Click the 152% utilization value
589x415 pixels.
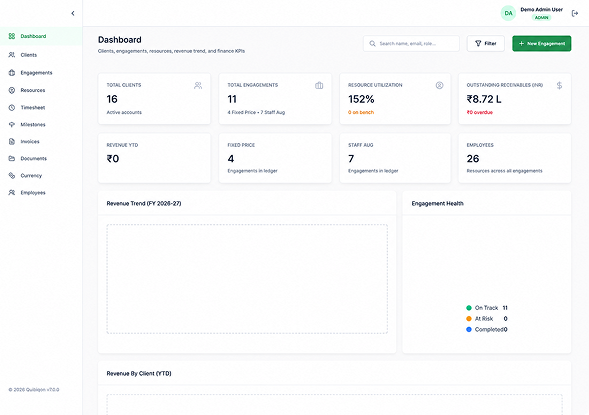pos(361,99)
